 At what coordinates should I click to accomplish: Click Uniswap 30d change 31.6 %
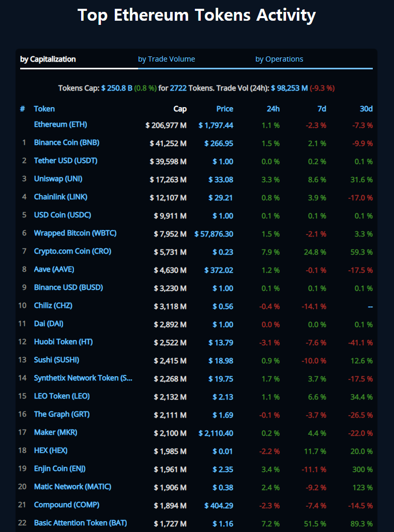(361, 180)
